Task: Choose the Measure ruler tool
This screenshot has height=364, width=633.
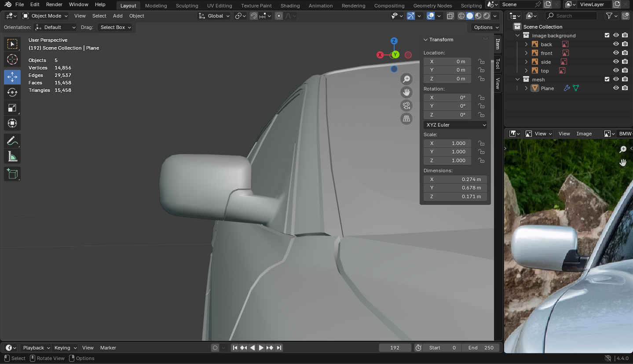Action: (x=12, y=156)
